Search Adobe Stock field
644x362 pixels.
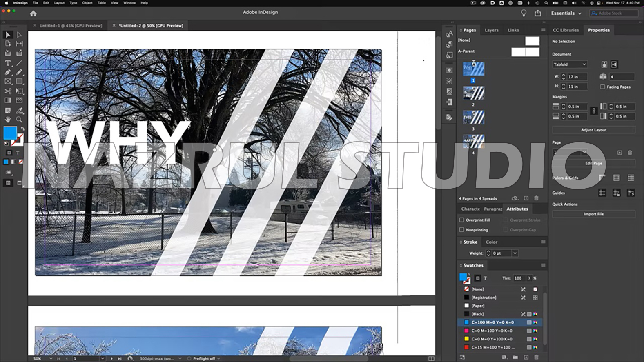614,13
